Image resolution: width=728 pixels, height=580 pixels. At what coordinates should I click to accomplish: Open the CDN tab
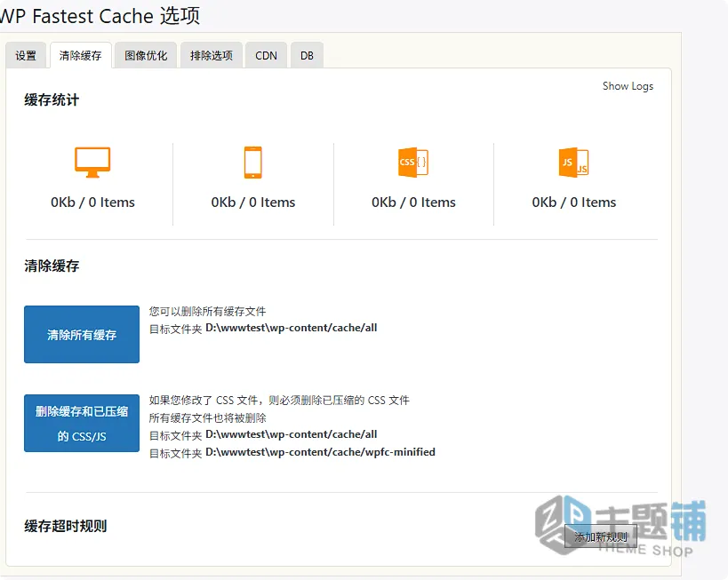click(x=266, y=56)
